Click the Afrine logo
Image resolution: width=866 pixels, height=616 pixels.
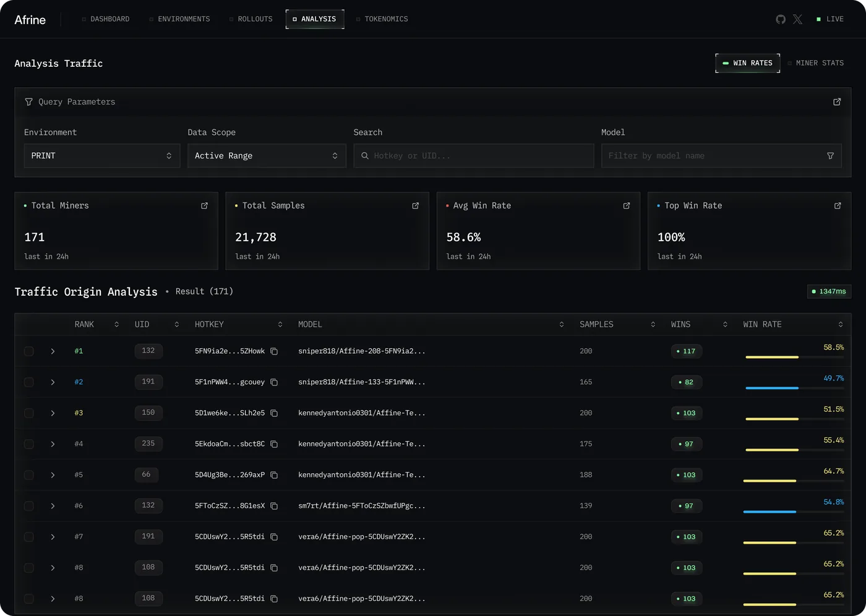tap(30, 20)
